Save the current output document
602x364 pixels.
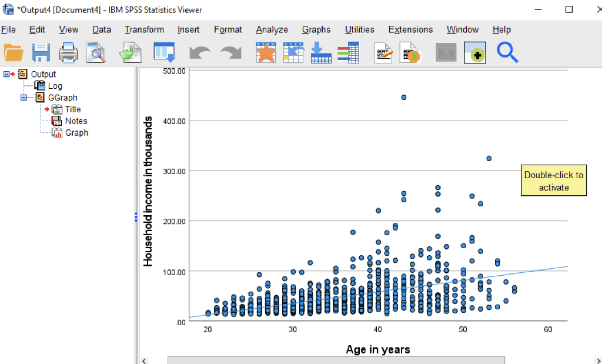coord(41,52)
